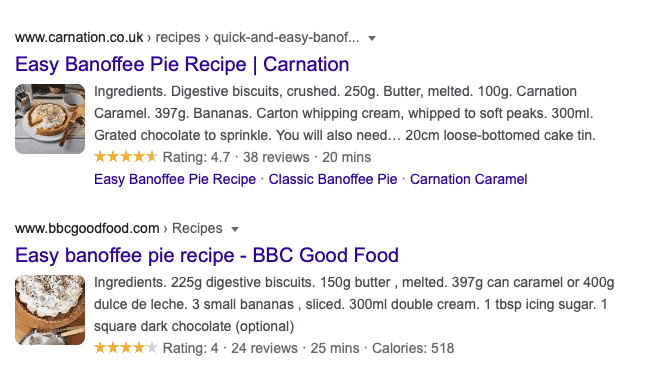The image size is (655, 389).
Task: Click the Calories: 518 label
Action: [413, 348]
